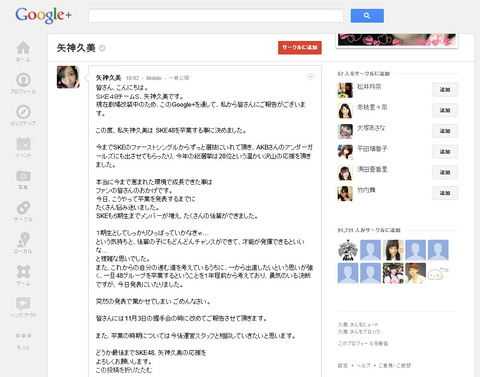Open the Circles icon in sidebar
Viewport: 480px width, 377px height.
[23, 208]
